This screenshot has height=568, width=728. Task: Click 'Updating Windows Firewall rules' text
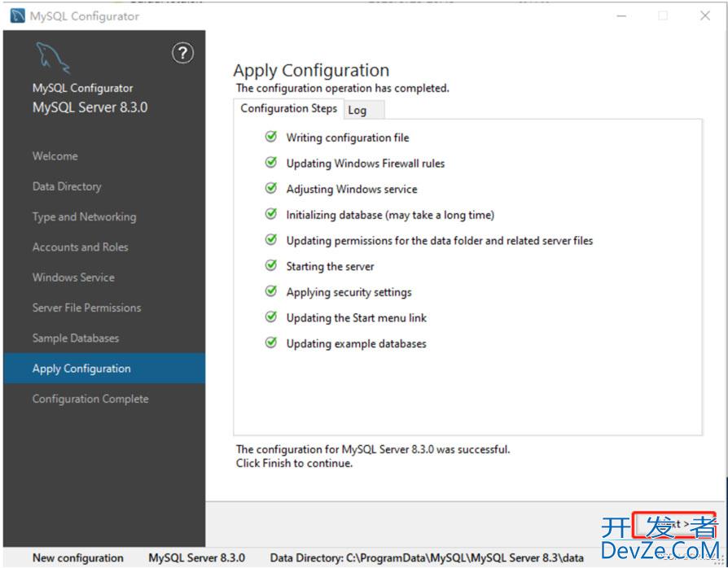pos(366,164)
